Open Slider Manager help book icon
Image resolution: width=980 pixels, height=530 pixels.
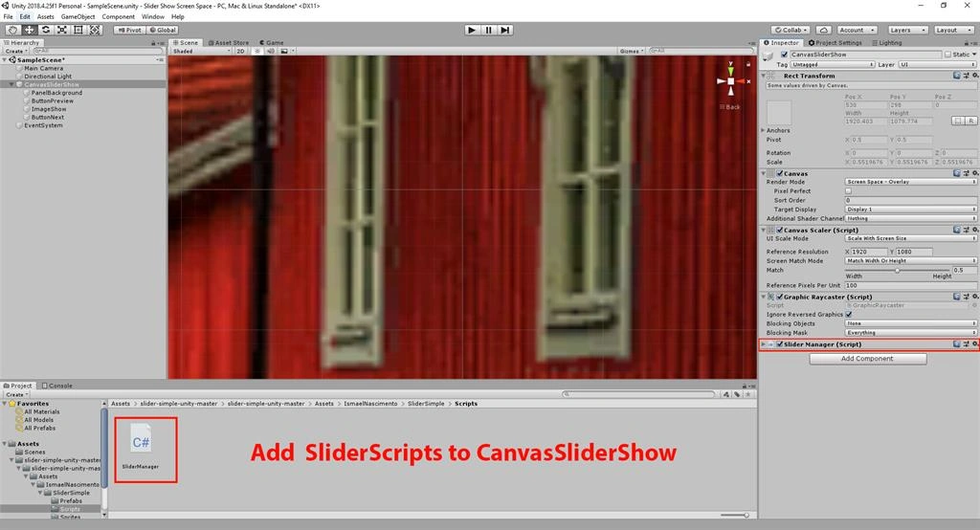(956, 343)
